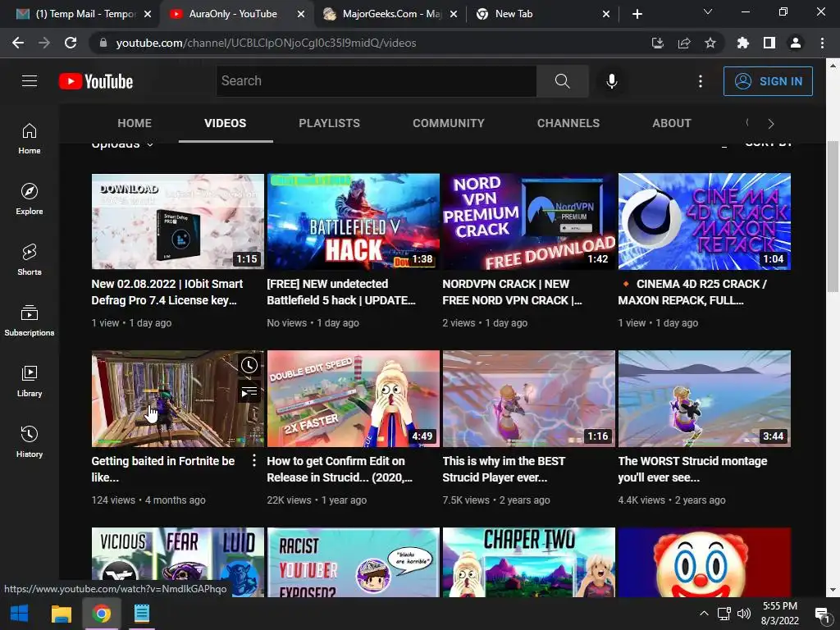Open Nord VPN Premium Crack thumbnail
The image size is (840, 630).
(529, 221)
